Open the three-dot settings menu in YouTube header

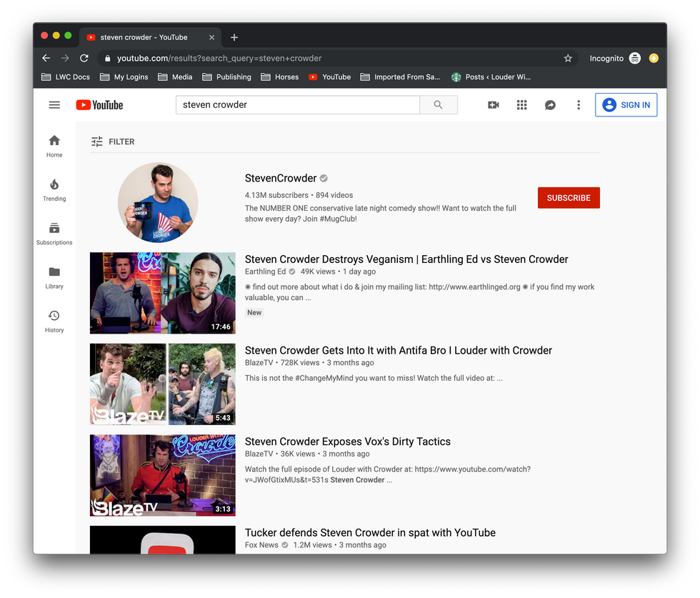[579, 105]
